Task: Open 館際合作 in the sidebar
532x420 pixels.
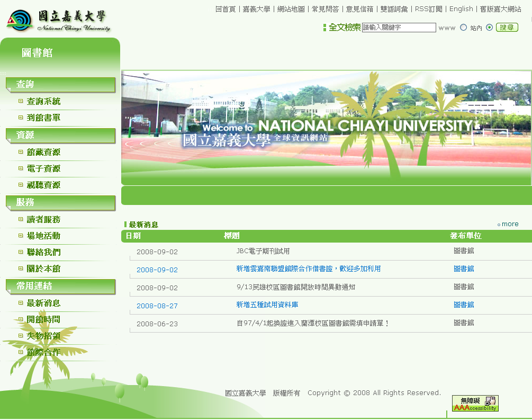Action: [43, 352]
